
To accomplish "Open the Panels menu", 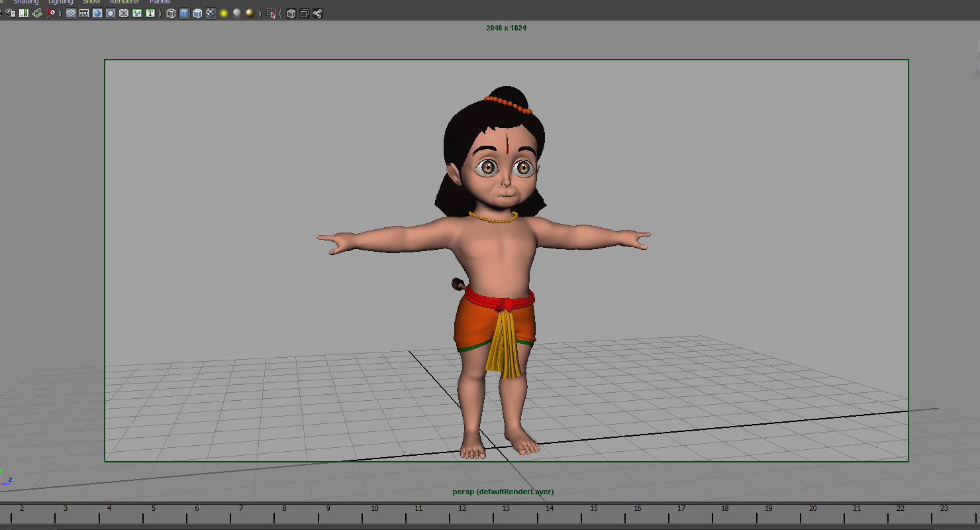I will click(160, 2).
